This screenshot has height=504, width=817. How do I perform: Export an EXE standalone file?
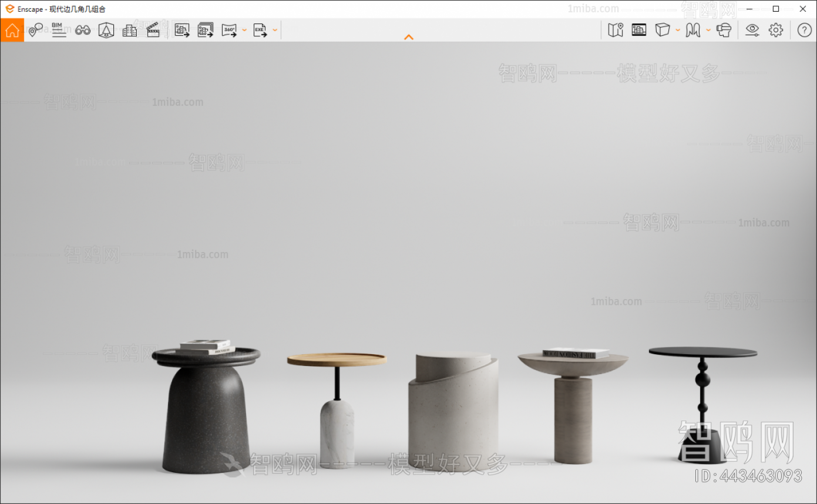260,30
